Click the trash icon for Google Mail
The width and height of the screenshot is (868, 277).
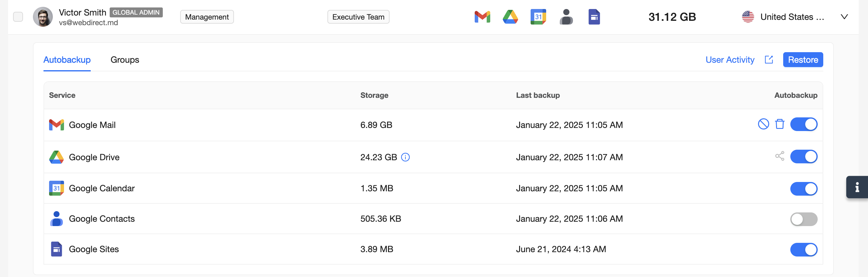(779, 124)
